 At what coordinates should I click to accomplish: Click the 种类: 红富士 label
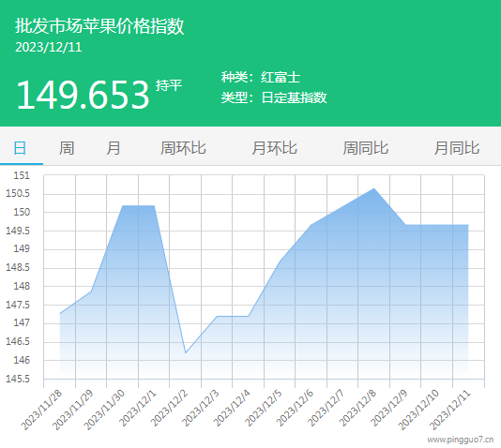(261, 77)
